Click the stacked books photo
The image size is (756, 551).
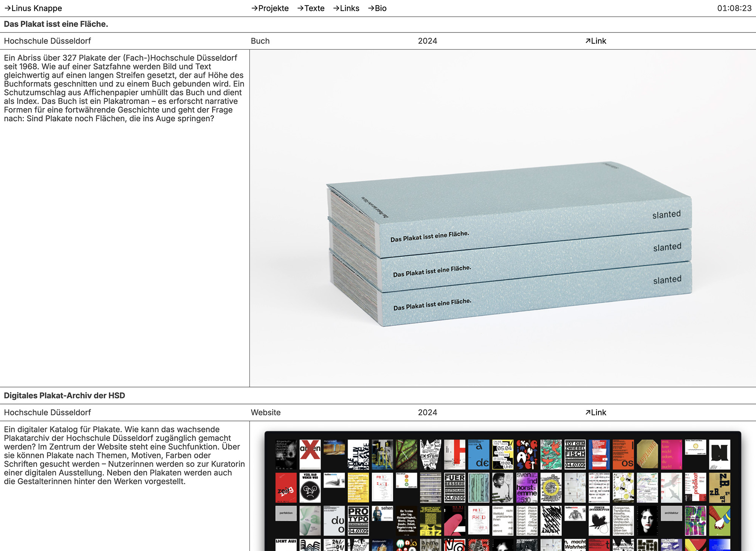coord(503,218)
